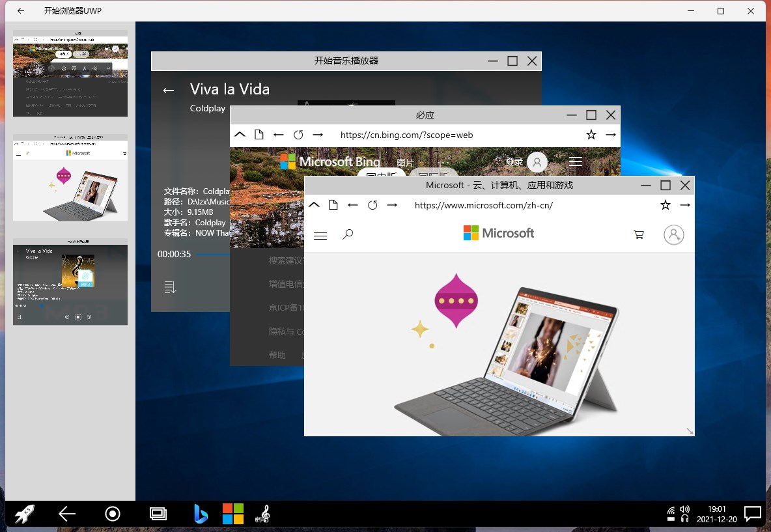Click the resize grip of Microsoft window
771x532 pixels.
point(690,431)
